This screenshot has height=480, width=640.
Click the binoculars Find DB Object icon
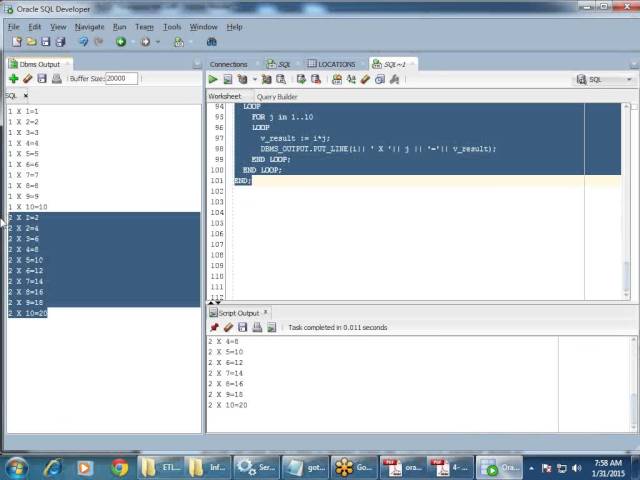tap(211, 42)
